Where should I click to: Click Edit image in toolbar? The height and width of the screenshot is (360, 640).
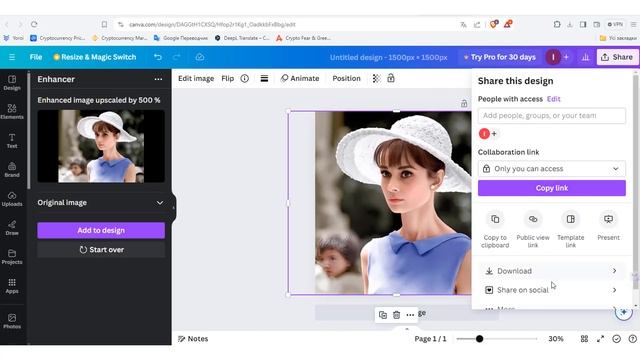coord(196,78)
